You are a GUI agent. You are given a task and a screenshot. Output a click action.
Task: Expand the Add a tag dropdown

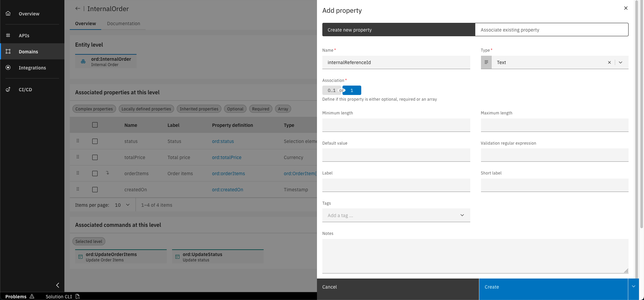pyautogui.click(x=462, y=215)
